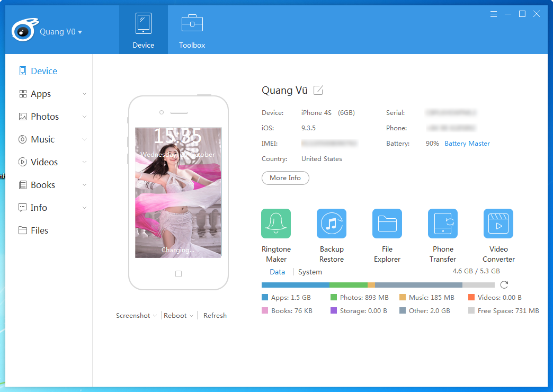
Task: Click the edit device name pencil icon
Action: pos(318,90)
